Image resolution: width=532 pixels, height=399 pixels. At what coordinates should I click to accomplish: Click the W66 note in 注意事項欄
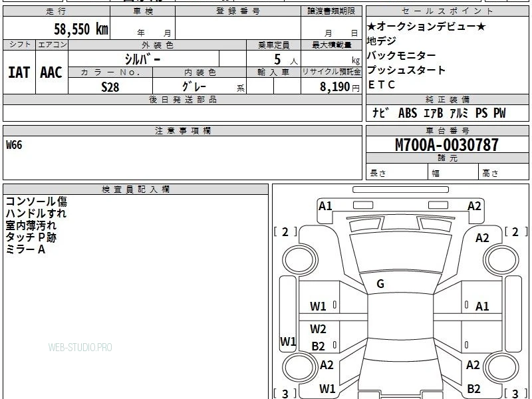click(x=14, y=145)
